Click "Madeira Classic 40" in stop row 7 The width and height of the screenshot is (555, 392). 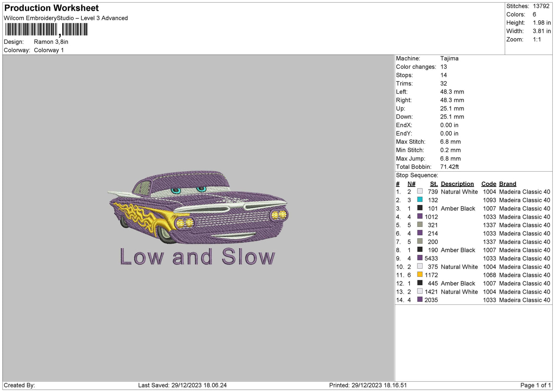[x=525, y=242]
